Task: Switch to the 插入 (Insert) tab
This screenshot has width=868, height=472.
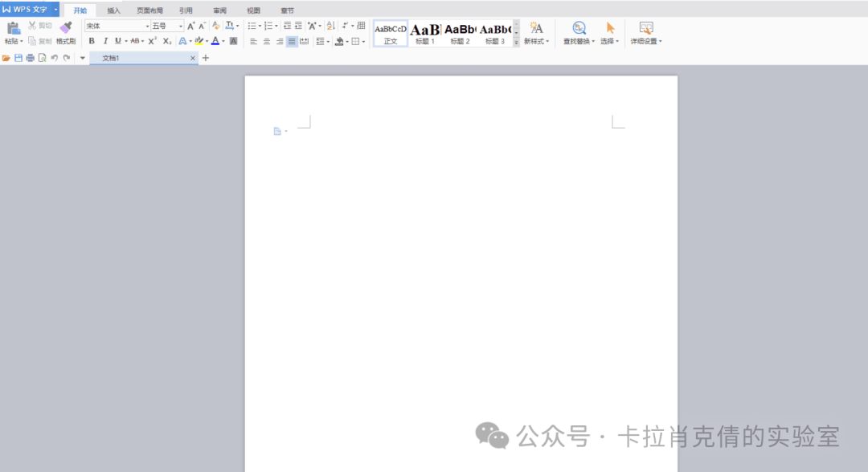Action: [x=114, y=10]
